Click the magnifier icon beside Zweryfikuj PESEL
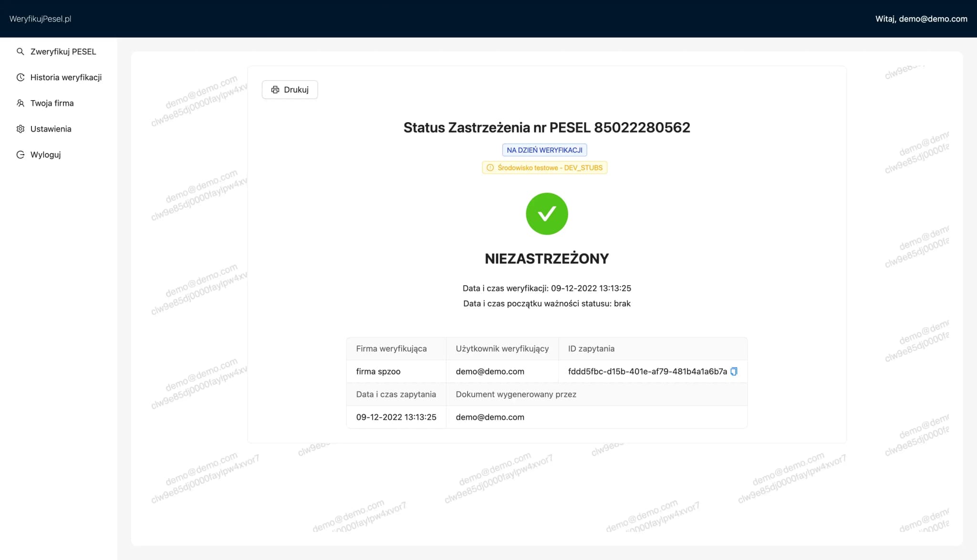977x560 pixels. [20, 52]
